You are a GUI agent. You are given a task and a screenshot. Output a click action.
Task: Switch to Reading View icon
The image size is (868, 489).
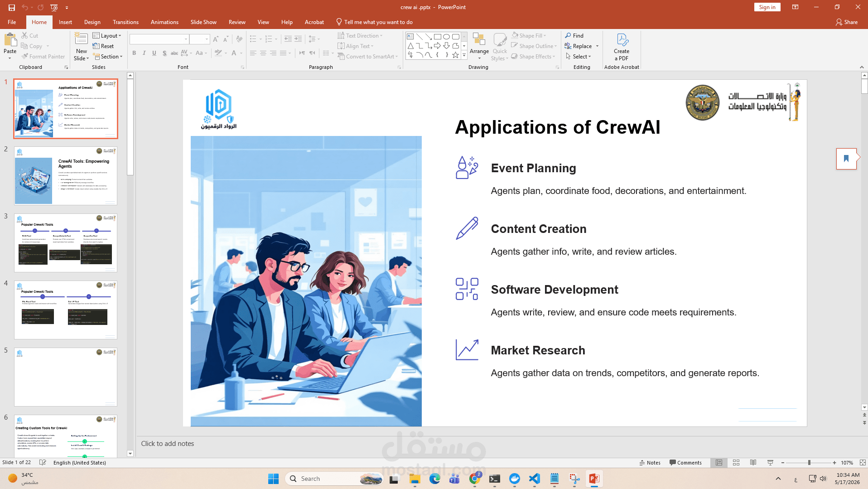coord(753,463)
